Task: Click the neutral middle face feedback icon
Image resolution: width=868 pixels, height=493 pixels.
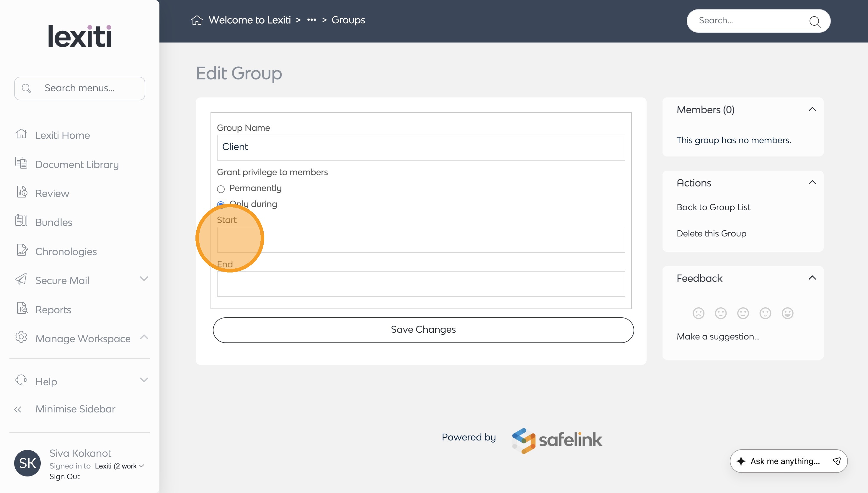Action: tap(743, 313)
